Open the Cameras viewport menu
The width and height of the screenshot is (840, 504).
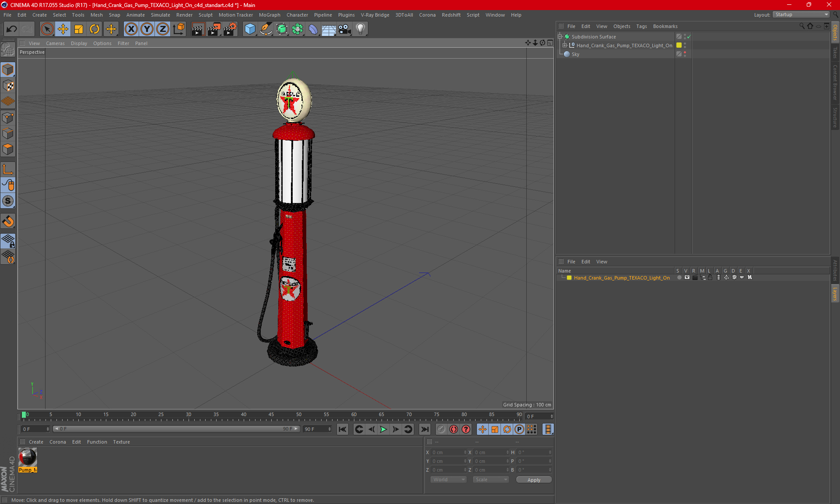pos(55,43)
